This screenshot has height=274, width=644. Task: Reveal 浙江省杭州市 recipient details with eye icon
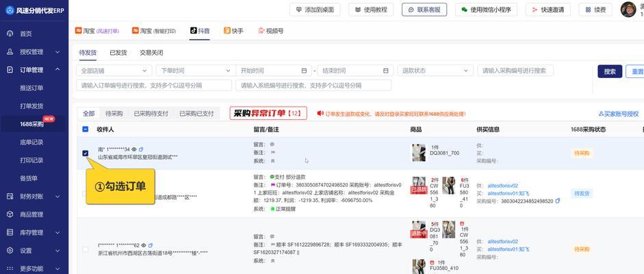(x=143, y=245)
